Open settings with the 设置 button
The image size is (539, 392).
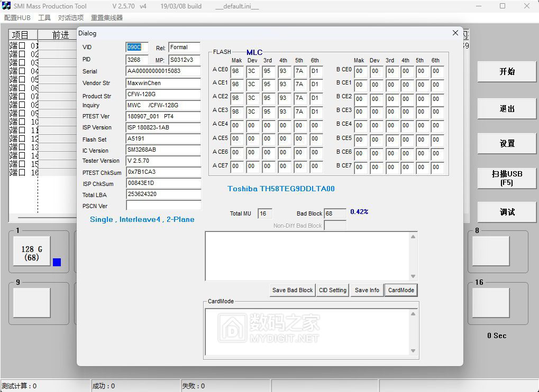click(x=507, y=143)
